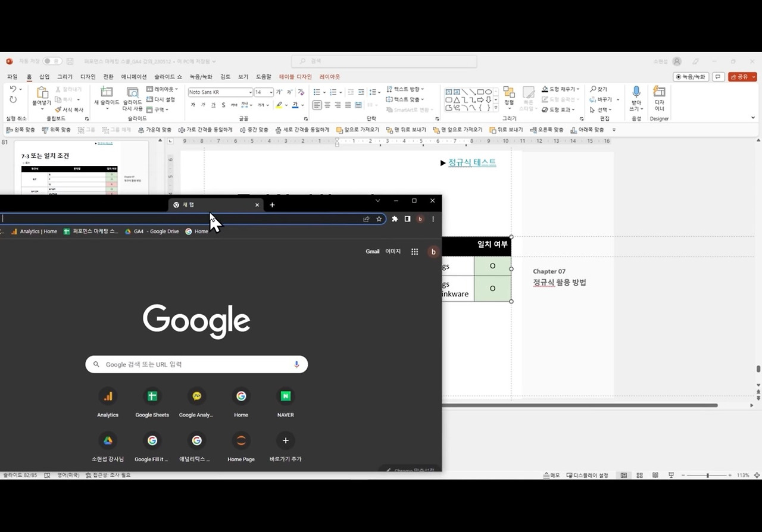762x532 pixels.
Task: Click the new tab plus button in Chrome
Action: pos(272,205)
